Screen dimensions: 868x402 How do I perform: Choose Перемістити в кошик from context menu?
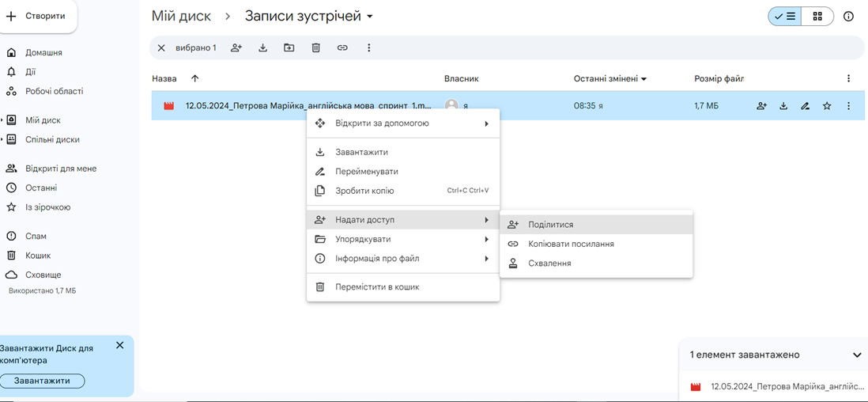tap(403, 287)
